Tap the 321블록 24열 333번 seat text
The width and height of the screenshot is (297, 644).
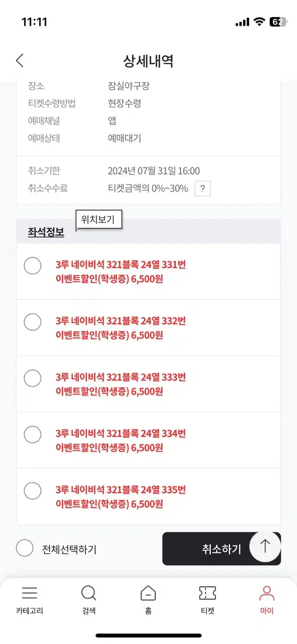[x=146, y=377]
